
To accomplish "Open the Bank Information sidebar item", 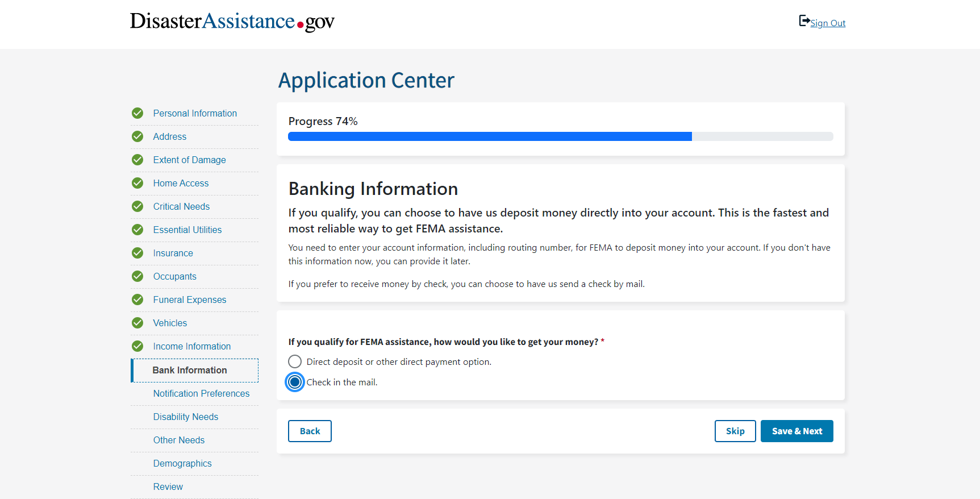I will [x=190, y=370].
